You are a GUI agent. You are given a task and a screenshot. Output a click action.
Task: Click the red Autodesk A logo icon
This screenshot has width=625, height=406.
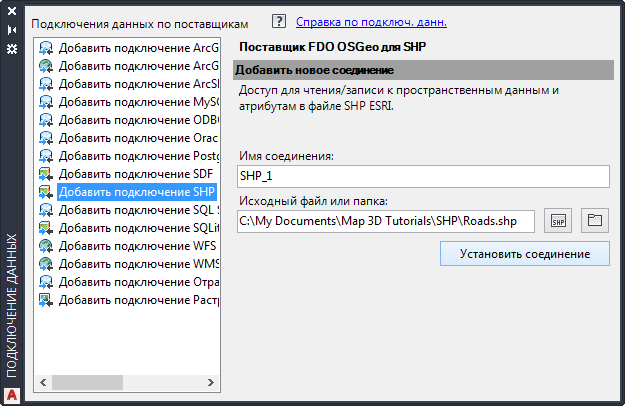click(x=12, y=395)
